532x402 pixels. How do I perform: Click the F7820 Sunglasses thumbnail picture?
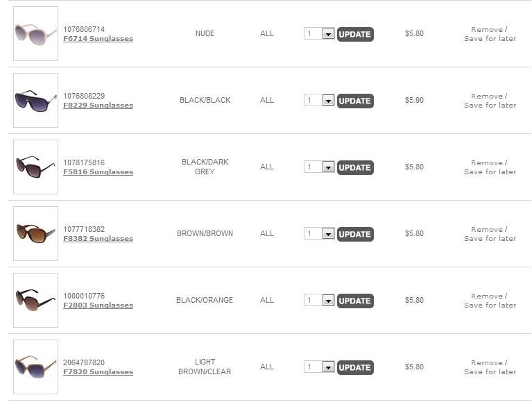coord(35,367)
